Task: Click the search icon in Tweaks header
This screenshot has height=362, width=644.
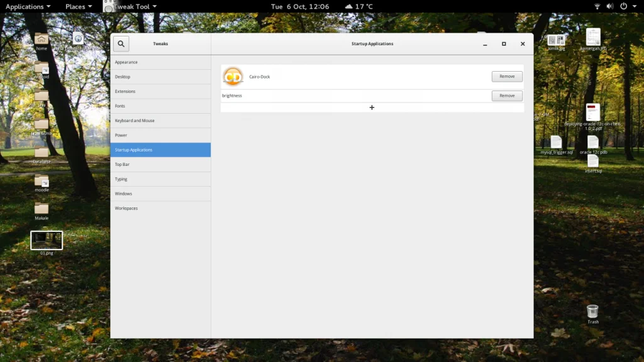Action: pos(121,43)
